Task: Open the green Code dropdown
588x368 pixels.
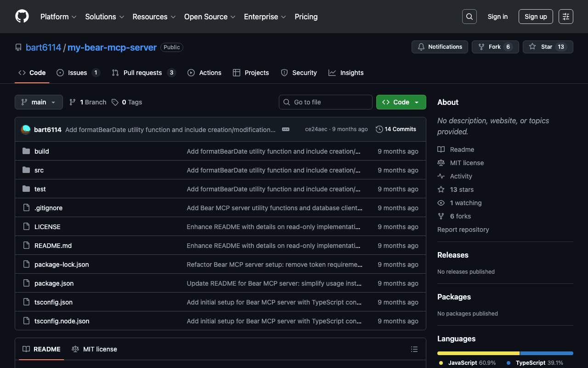Action: [x=401, y=102]
